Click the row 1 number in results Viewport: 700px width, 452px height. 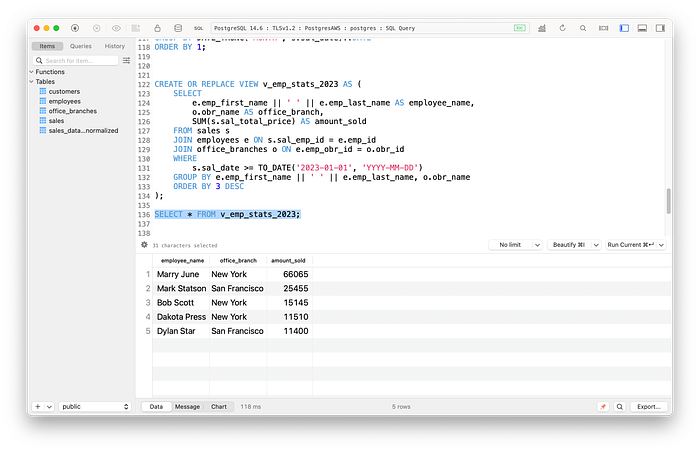pyautogui.click(x=148, y=274)
